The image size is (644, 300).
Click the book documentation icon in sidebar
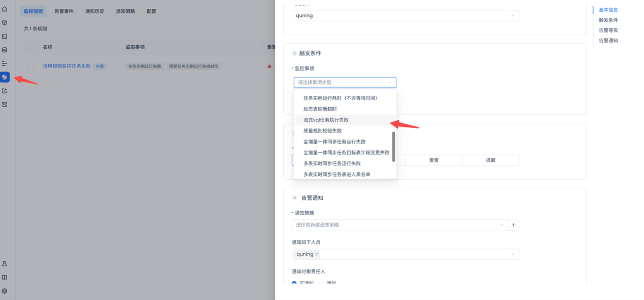5,277
